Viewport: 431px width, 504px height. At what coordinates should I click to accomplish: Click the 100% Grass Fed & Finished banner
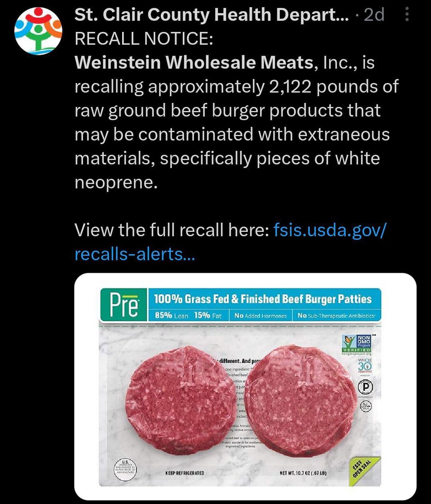[263, 299]
